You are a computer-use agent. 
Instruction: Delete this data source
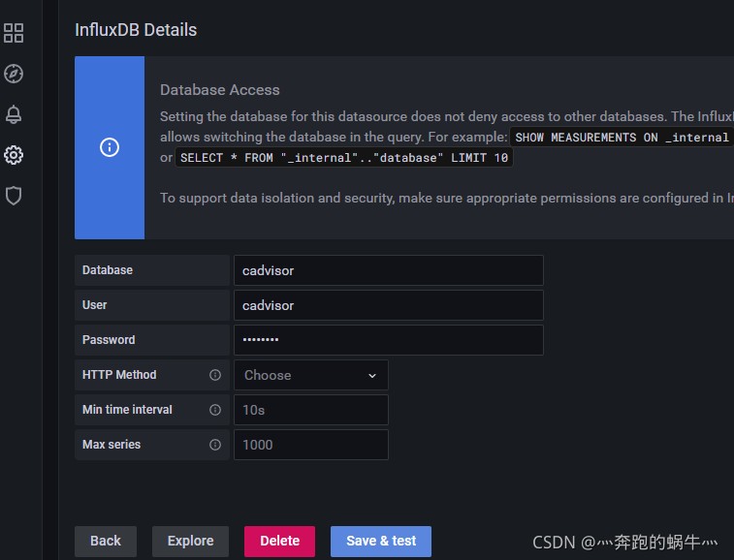tap(279, 541)
